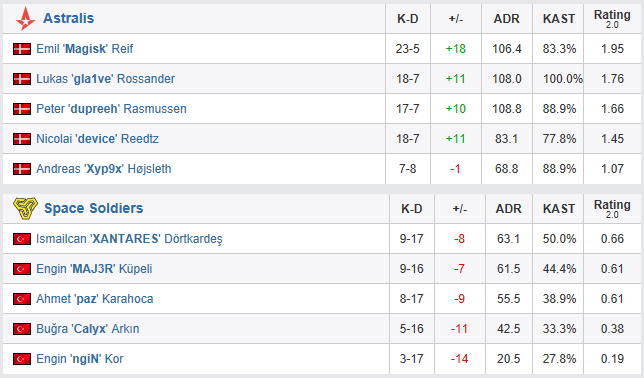The image size is (644, 378).
Task: Open Ahmet 'paz' Karahoca profile
Action: [94, 299]
